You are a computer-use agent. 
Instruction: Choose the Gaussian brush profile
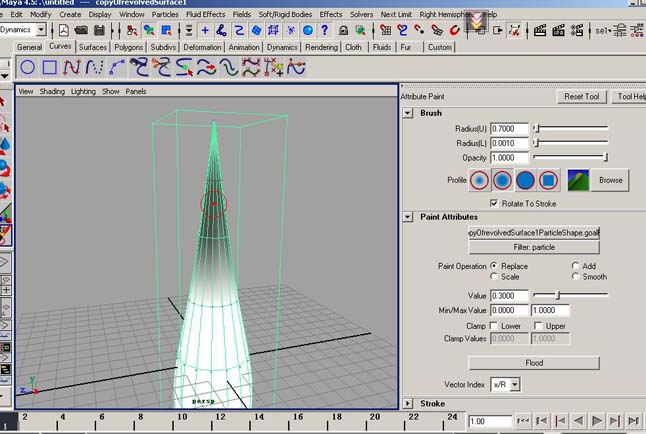(x=479, y=180)
